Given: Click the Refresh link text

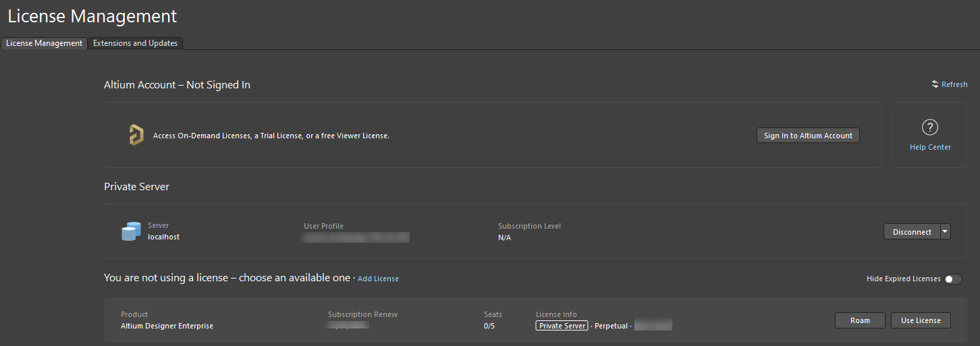Looking at the screenshot, I should [954, 84].
